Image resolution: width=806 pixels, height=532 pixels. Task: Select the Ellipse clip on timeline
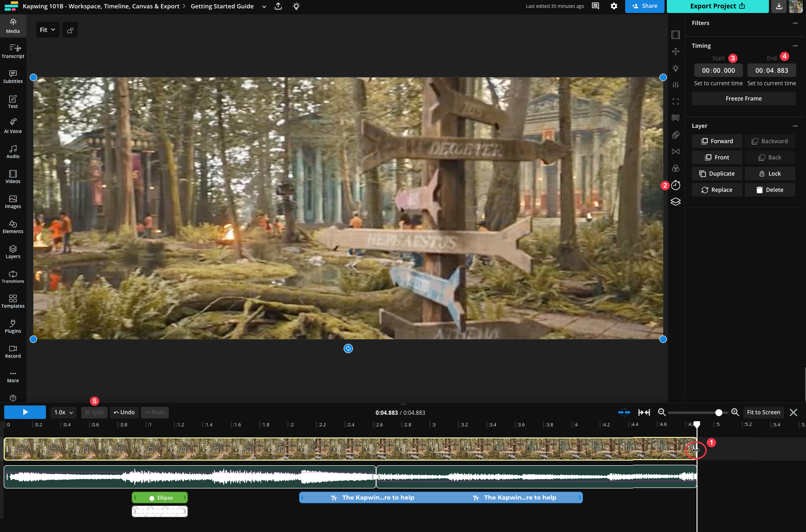point(160,498)
